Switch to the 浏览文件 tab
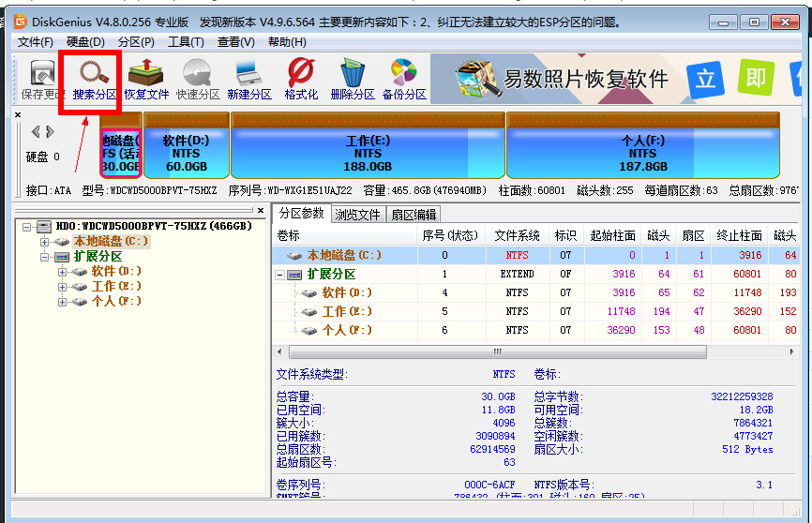Viewport: 812px width, 523px height. coord(357,215)
